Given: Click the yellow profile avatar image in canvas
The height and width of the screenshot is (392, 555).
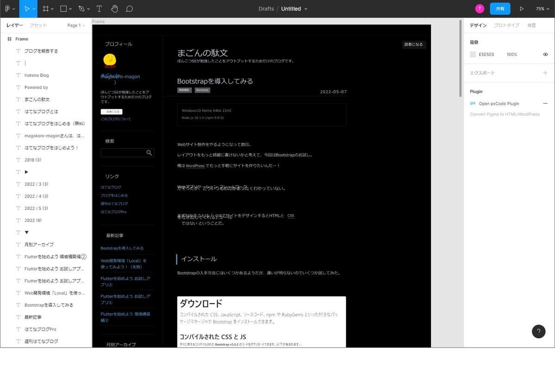Looking at the screenshot, I should 110,60.
